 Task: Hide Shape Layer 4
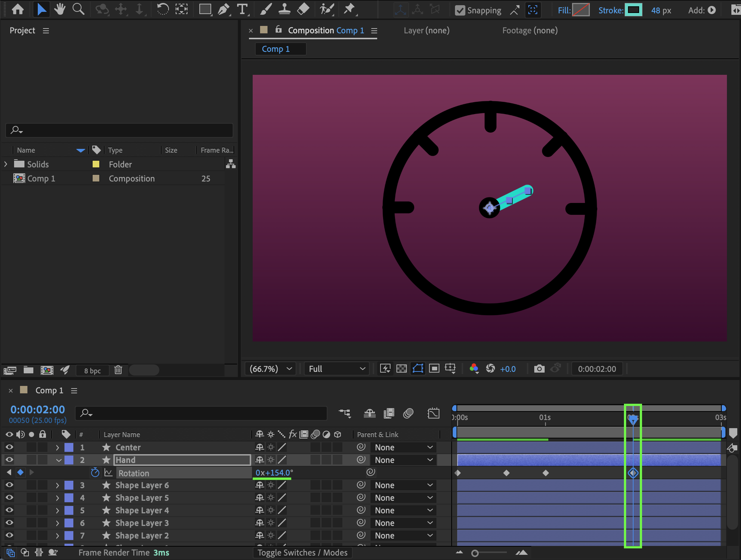(9, 510)
